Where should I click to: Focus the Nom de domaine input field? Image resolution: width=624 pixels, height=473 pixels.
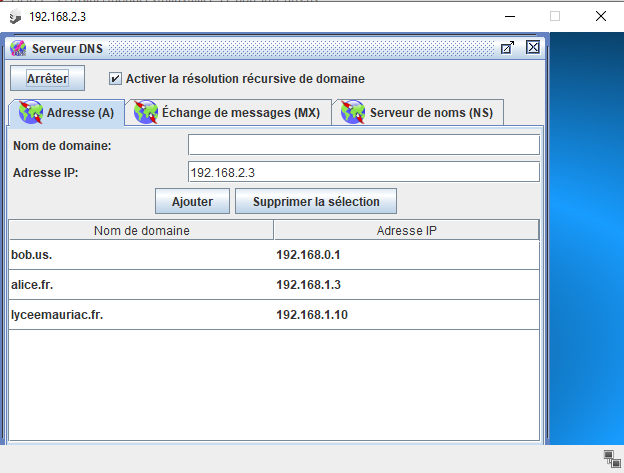(363, 146)
